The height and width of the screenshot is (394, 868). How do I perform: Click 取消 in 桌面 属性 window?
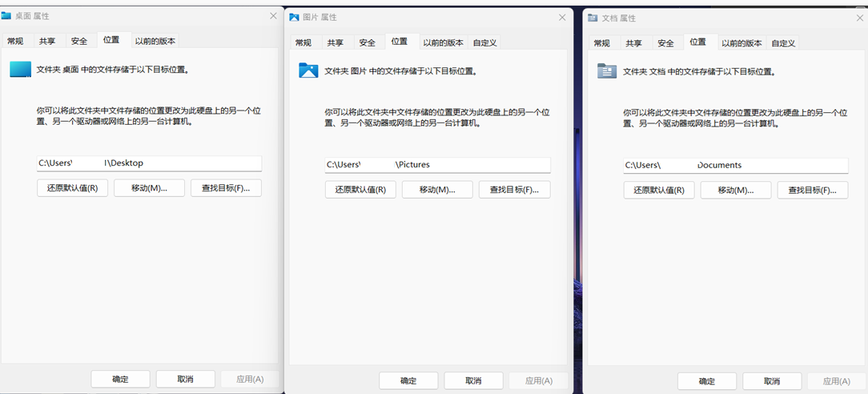pyautogui.click(x=186, y=379)
